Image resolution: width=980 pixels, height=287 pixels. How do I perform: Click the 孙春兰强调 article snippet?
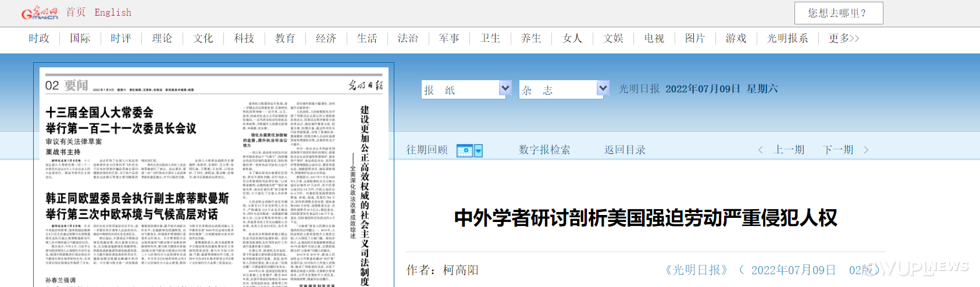click(x=60, y=281)
